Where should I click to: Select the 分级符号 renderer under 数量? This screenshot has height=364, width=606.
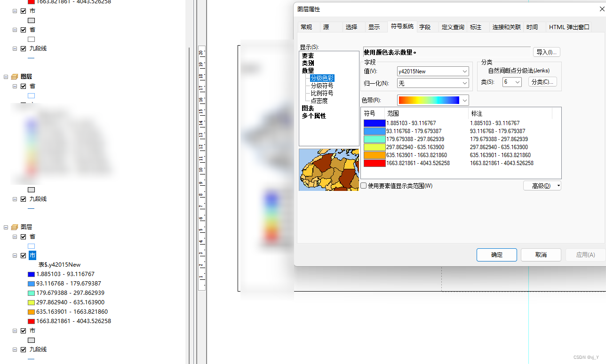[322, 86]
